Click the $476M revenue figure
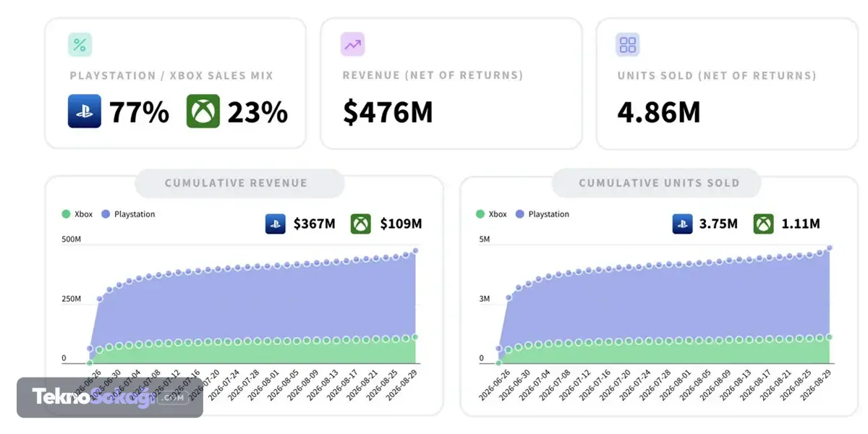 tap(388, 112)
